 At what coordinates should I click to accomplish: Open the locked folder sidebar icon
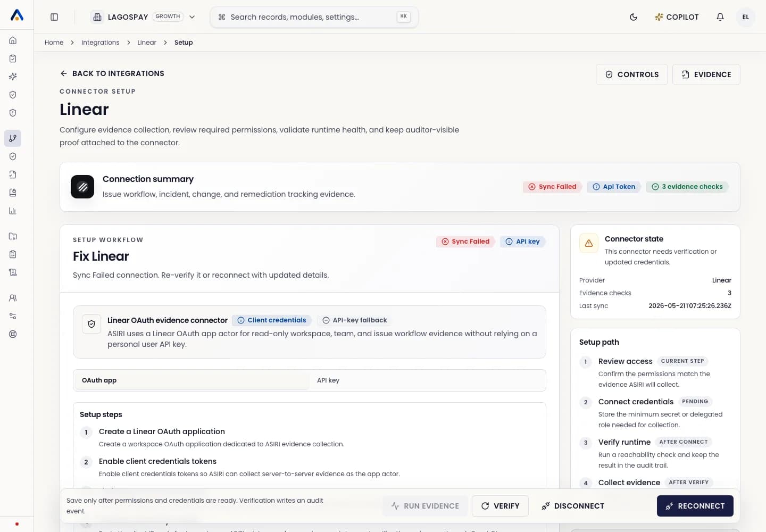[x=13, y=236]
